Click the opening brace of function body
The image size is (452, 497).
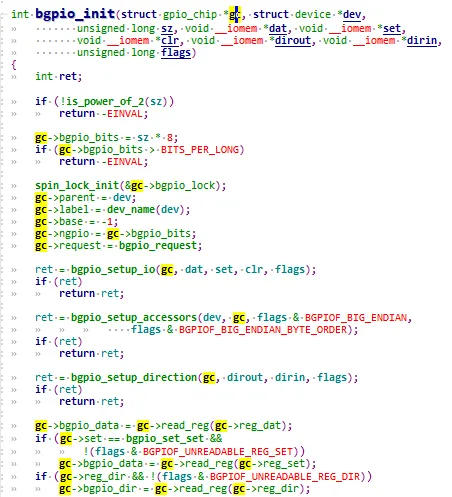point(14,65)
